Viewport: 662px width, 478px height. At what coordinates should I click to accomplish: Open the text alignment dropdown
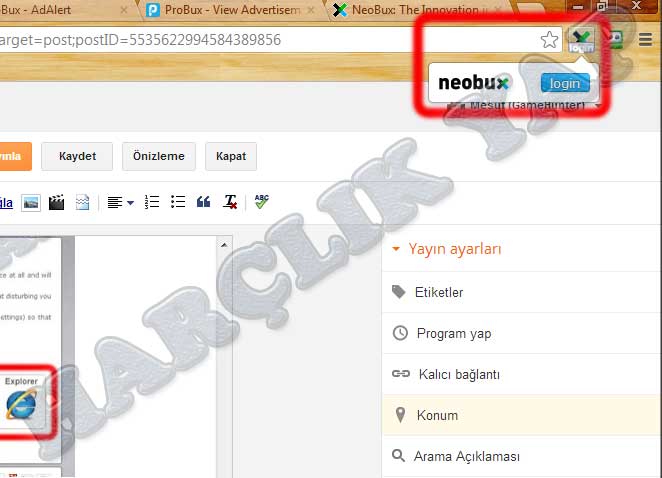coord(120,203)
